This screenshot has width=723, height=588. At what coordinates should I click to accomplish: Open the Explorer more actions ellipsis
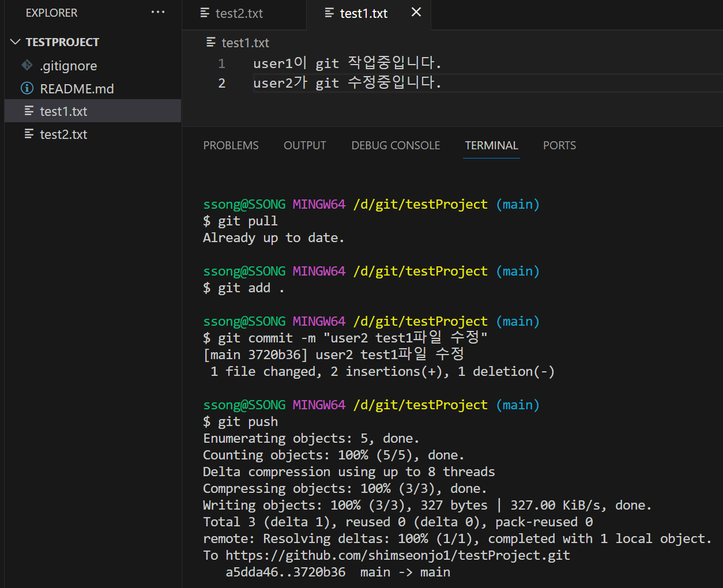coord(158,13)
